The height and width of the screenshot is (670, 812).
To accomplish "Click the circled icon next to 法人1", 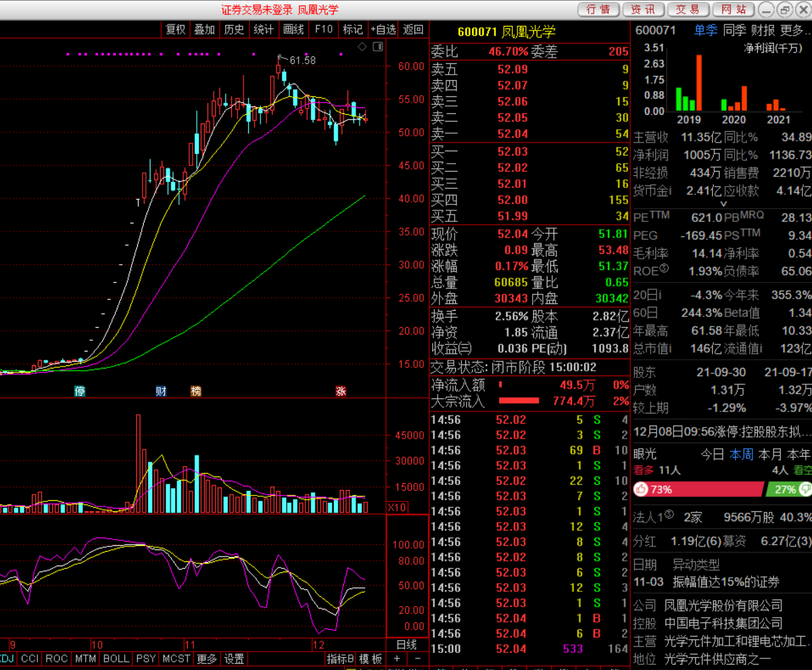I will [669, 515].
